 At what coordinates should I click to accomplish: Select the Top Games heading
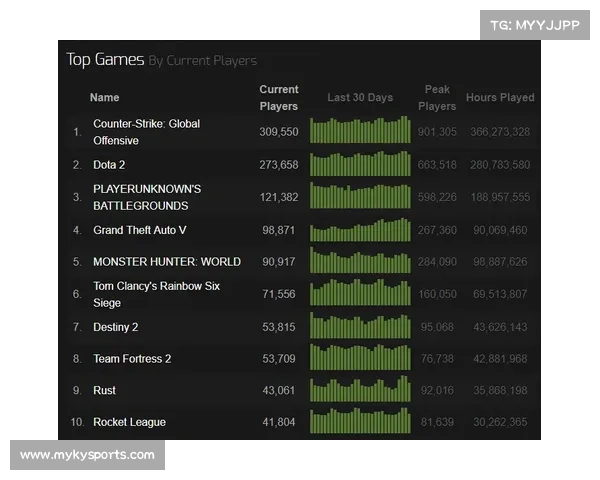tap(105, 60)
